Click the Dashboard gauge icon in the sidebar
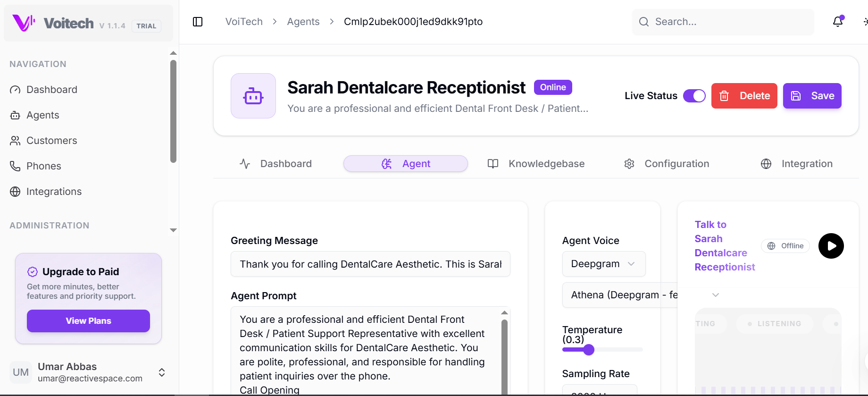The width and height of the screenshot is (868, 396). 15,90
